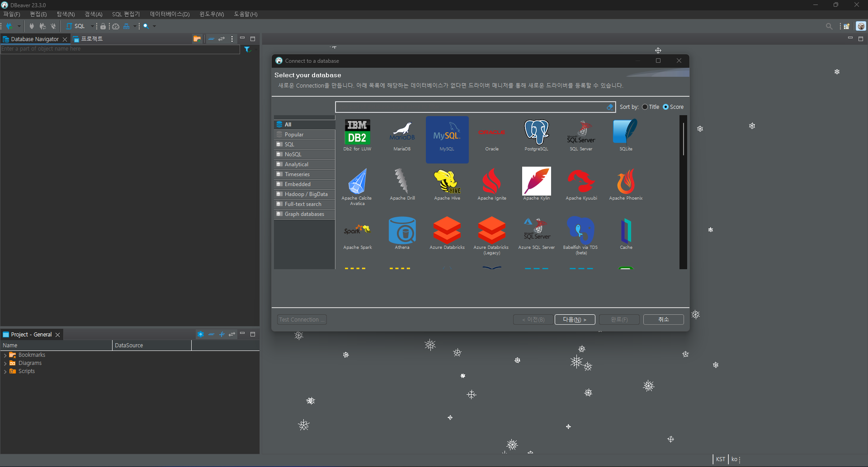Open the 윈도우(W) menu
This screenshot has height=467, width=868.
tap(212, 14)
